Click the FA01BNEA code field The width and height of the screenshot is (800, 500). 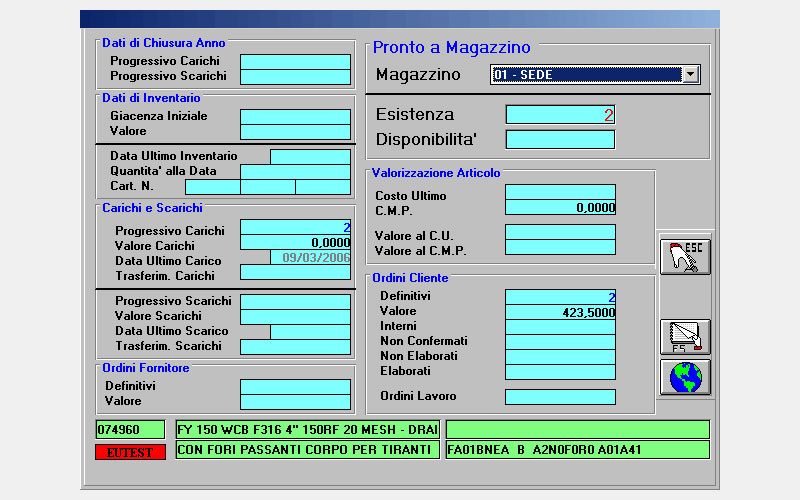point(578,450)
